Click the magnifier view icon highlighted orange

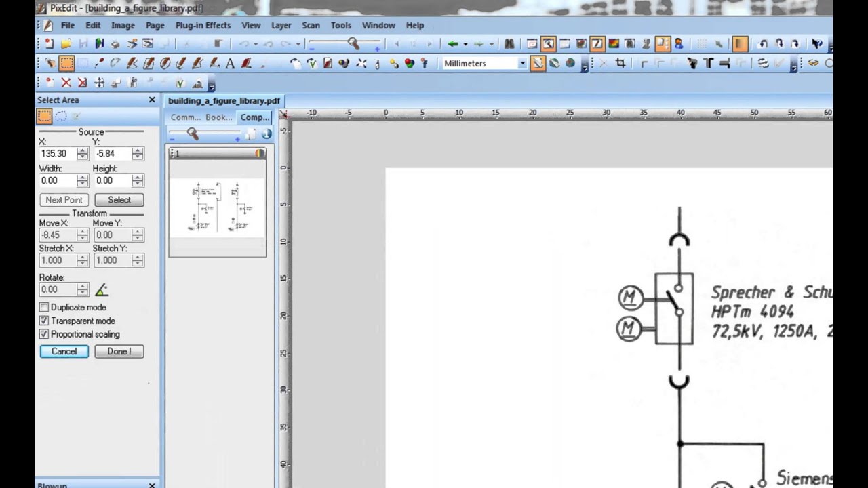(548, 44)
